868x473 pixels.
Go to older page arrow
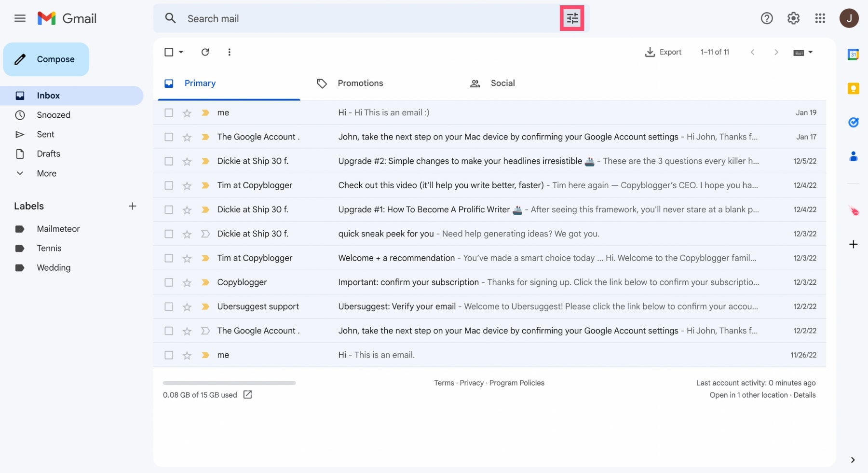click(776, 52)
